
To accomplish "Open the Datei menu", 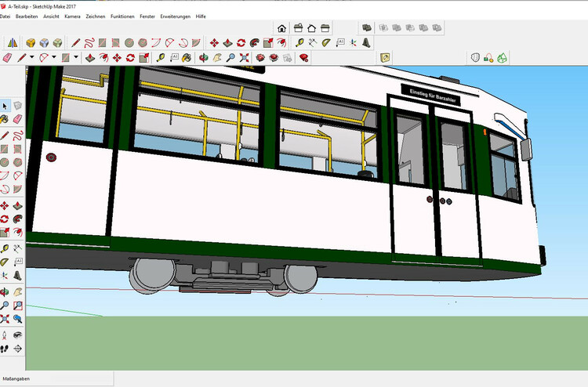I will (5, 16).
